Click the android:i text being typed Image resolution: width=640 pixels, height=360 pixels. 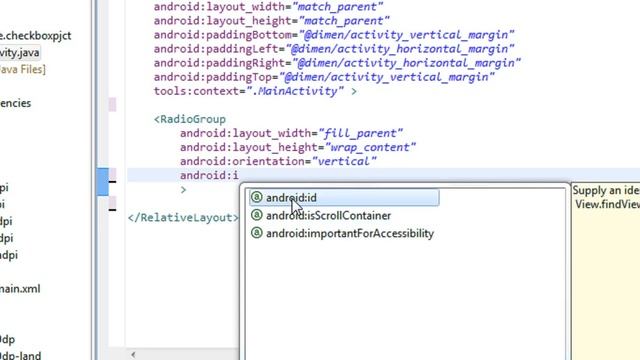(209, 176)
